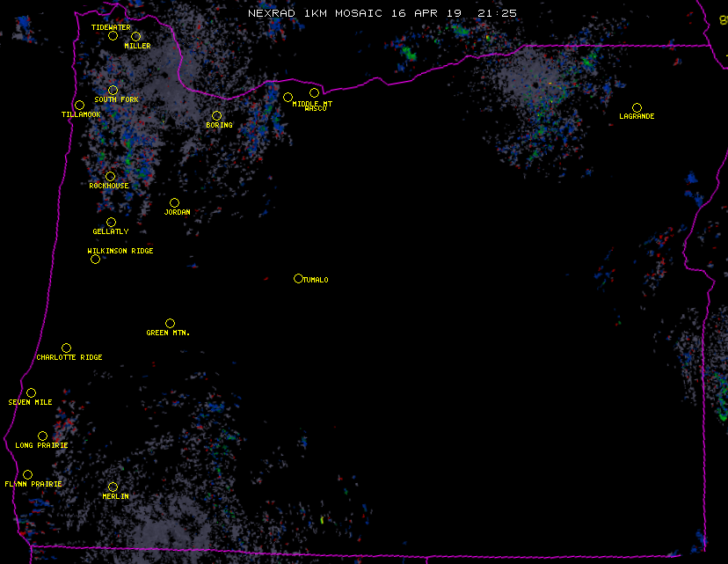Image resolution: width=728 pixels, height=564 pixels.
Task: Click the Charlotte Ridge station marker
Action: pos(66,348)
